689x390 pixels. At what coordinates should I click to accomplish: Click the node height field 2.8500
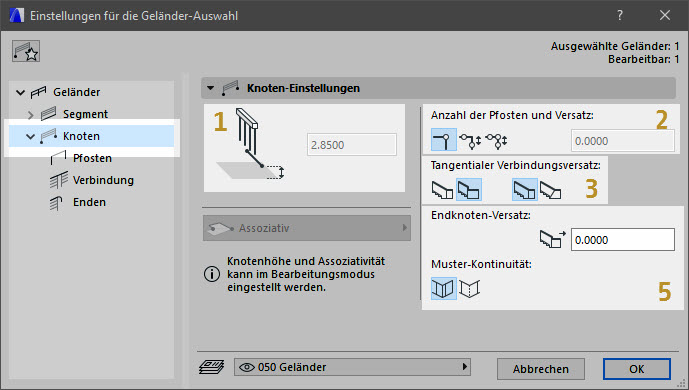pos(352,144)
